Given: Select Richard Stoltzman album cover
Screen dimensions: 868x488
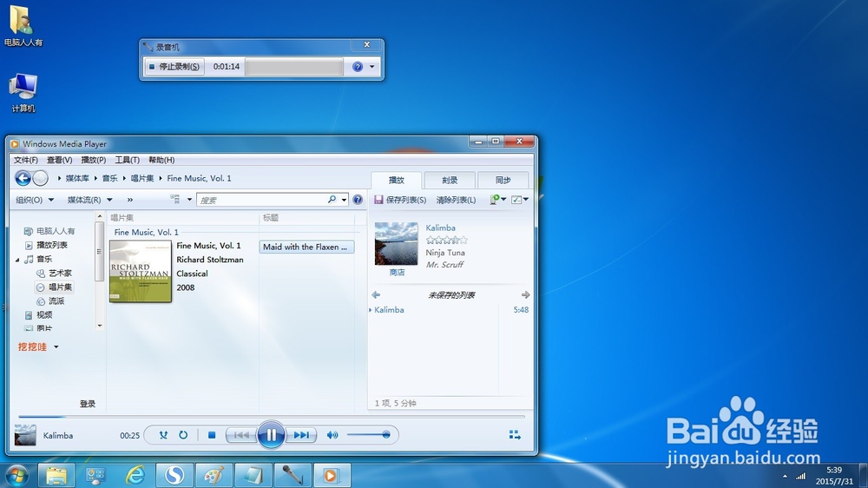Looking at the screenshot, I should [x=141, y=272].
